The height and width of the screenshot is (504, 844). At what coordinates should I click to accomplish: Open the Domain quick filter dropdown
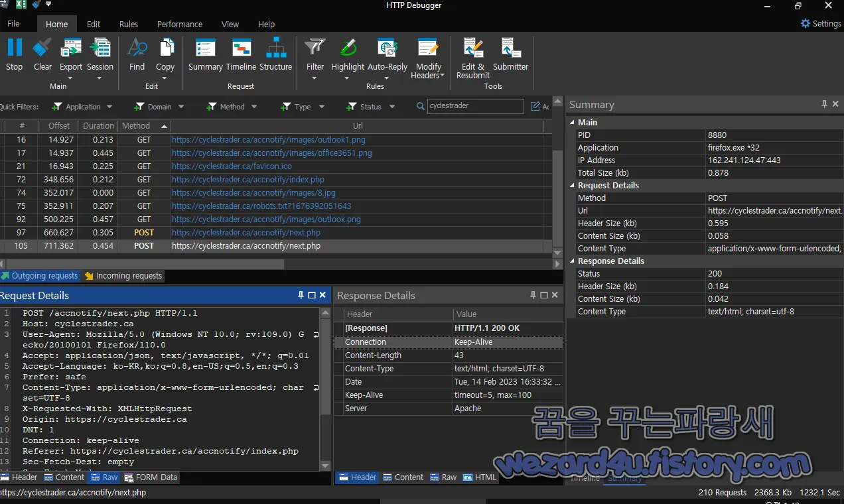(180, 107)
